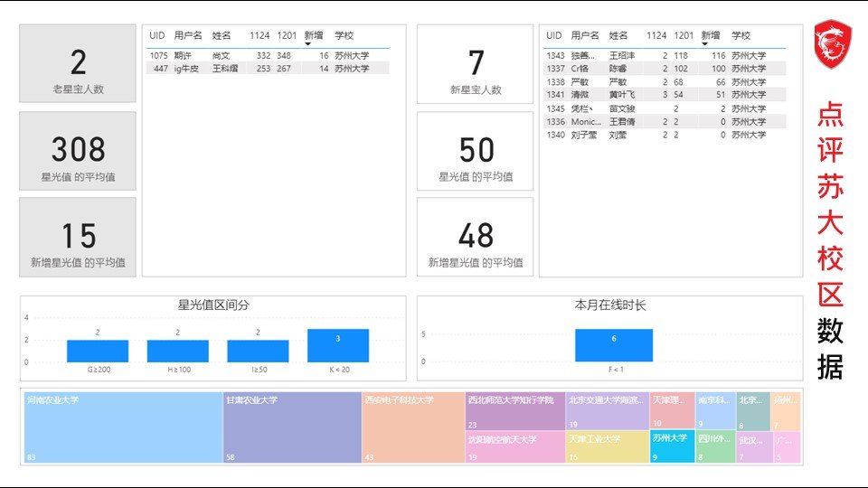Select the F<1 bar in 本月在线时长 chart

click(x=614, y=345)
